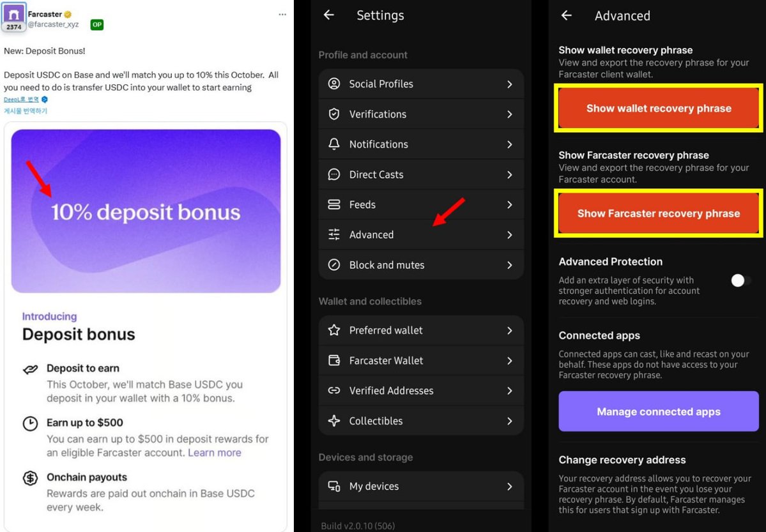Screen dimensions: 766x532
Task: Click the Feeds stacked bars icon
Action: (x=334, y=204)
